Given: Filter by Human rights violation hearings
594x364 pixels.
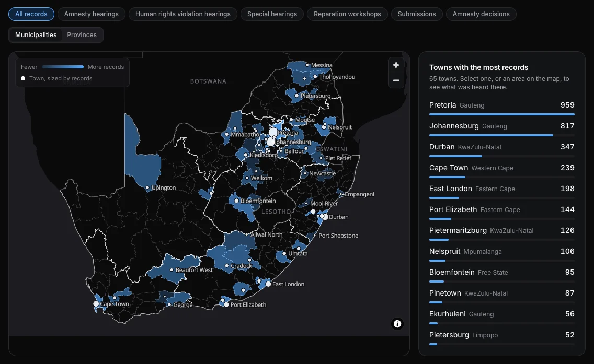Looking at the screenshot, I should pos(183,14).
